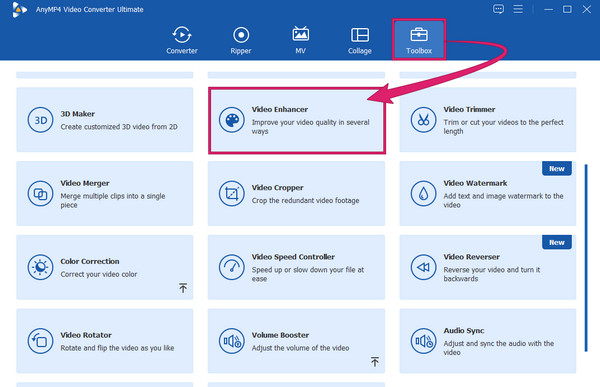Click the vertical scrollbar thumb
Screen dimensions: 600x387
pyautogui.click(x=586, y=258)
